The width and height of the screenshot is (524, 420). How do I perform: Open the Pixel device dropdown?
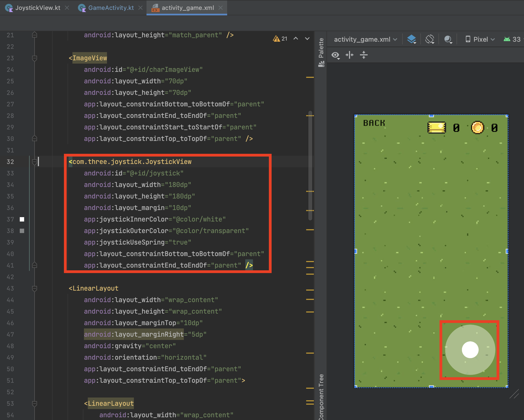(x=480, y=39)
